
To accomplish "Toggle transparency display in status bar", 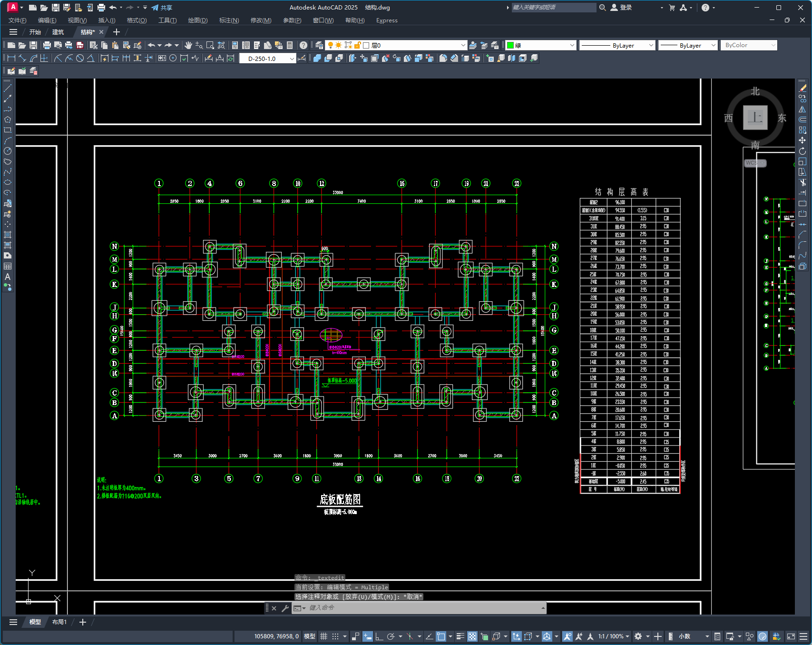I will 472,636.
